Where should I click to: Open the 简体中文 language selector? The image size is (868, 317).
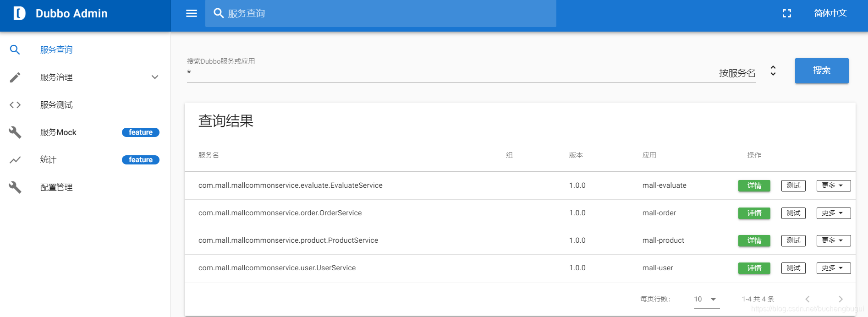pos(830,13)
